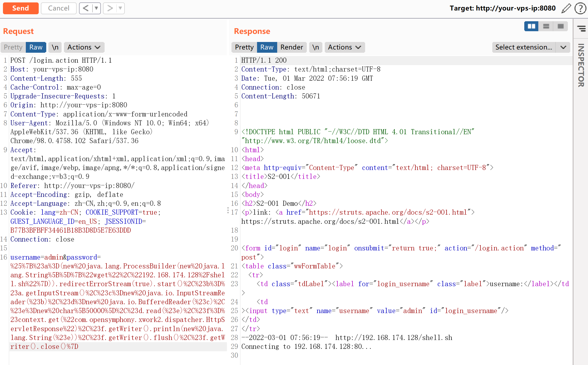588x365 pixels.
Task: Click the edit target pencil icon
Action: click(566, 8)
